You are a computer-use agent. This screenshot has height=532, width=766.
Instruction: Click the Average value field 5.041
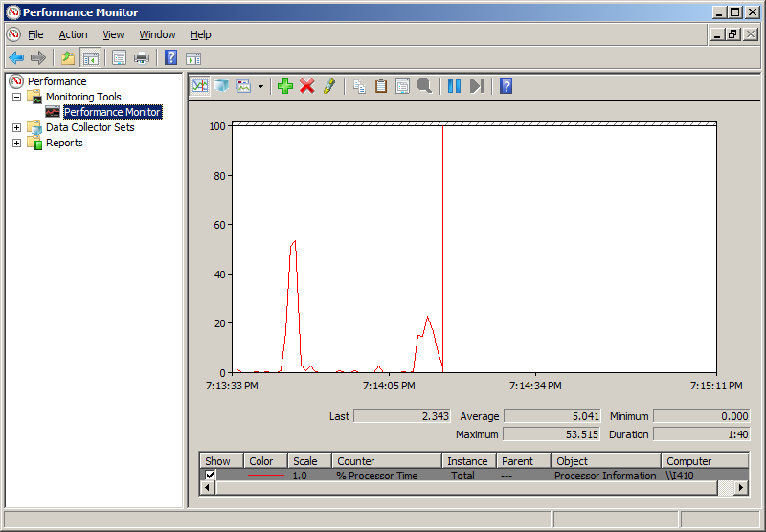click(x=552, y=416)
